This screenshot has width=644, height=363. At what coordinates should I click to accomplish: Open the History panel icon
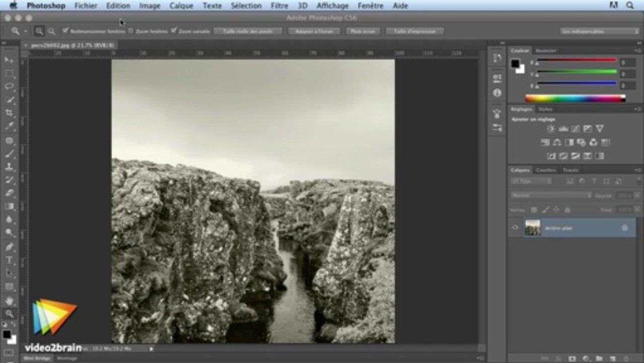[x=497, y=58]
